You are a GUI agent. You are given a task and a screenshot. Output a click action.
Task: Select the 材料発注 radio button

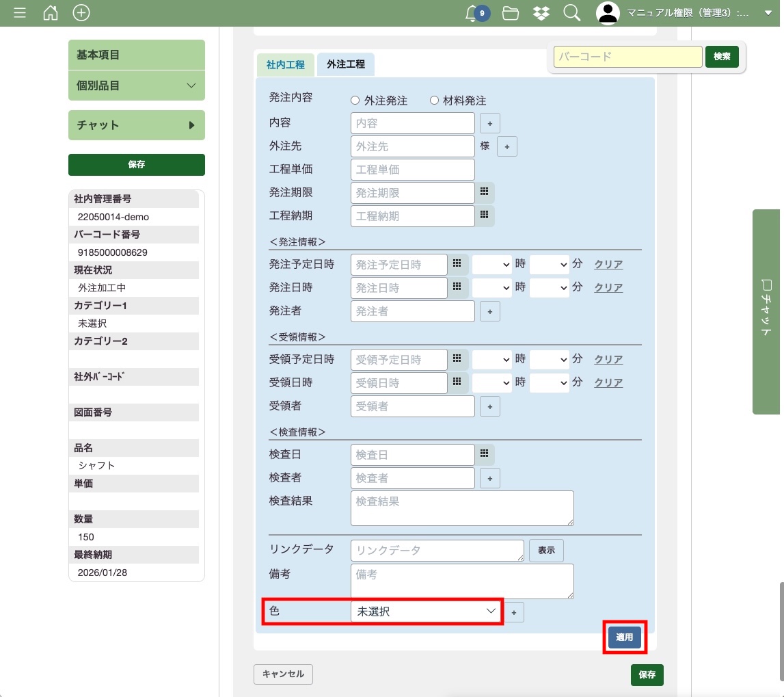click(x=434, y=101)
